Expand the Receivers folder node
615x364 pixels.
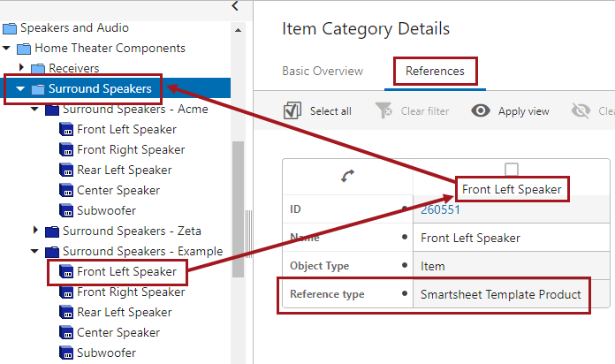point(21,68)
